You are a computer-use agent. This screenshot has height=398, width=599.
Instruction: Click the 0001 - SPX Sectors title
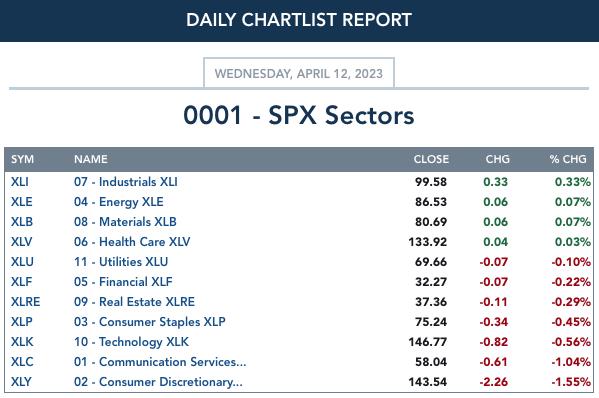coord(299,115)
